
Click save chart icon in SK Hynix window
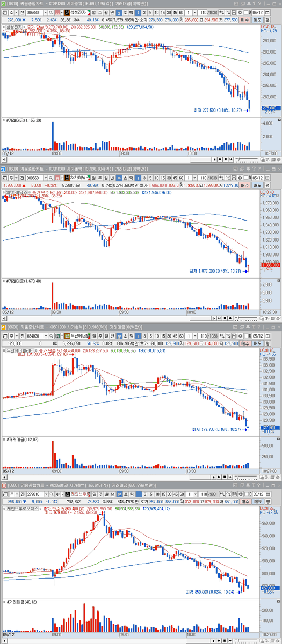click(x=234, y=177)
